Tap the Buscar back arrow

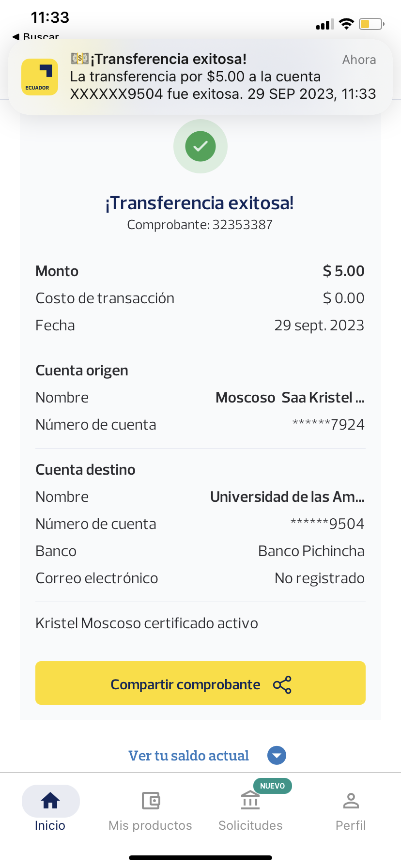point(16,36)
